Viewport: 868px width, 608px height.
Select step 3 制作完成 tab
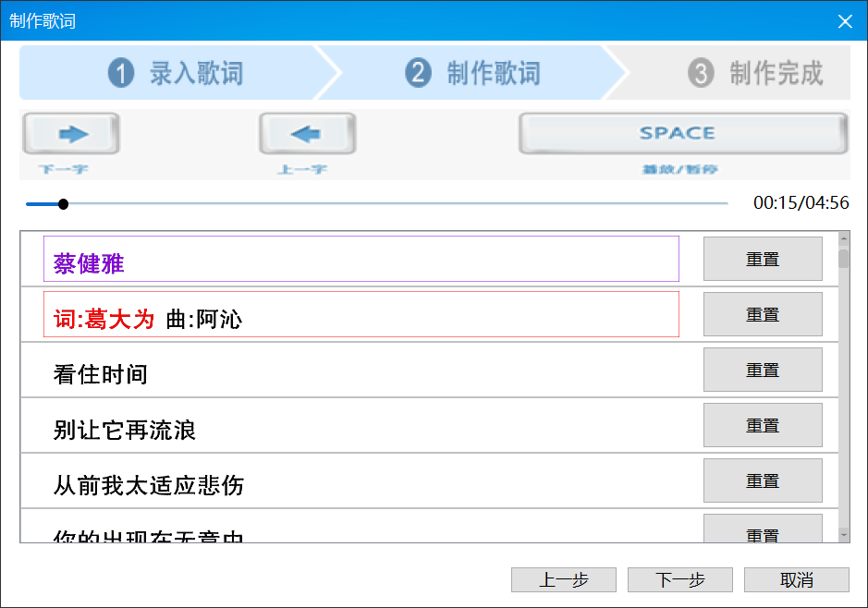754,73
